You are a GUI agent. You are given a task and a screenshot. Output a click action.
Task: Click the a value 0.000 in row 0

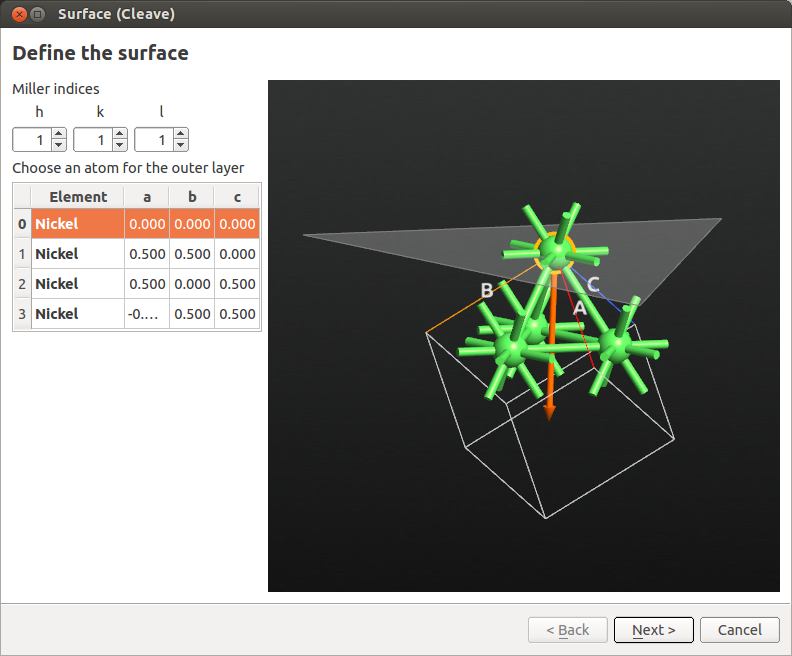pos(147,224)
